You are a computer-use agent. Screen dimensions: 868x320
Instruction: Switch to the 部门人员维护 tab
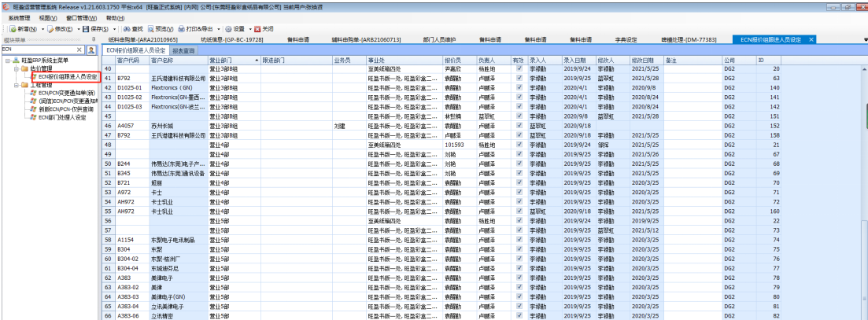click(438, 40)
